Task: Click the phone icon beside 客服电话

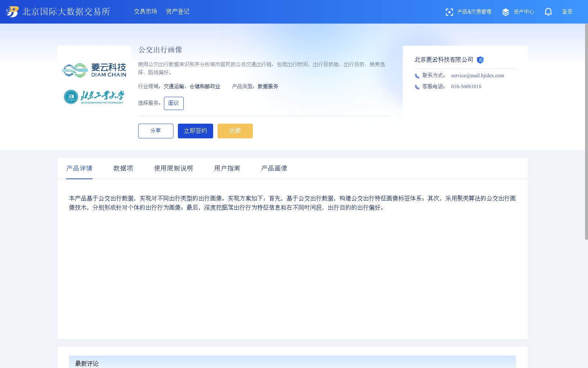Action: tap(417, 87)
